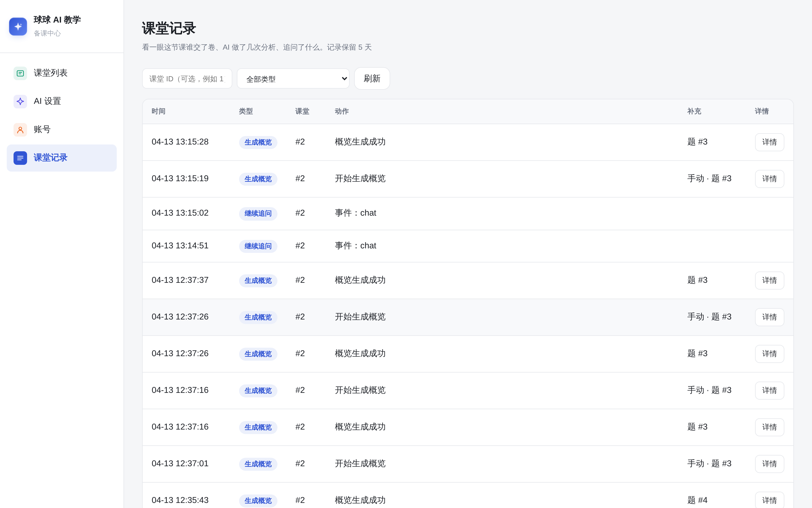
Task: Click 生成概览 tag in the 12:35:43 row
Action: point(258,501)
